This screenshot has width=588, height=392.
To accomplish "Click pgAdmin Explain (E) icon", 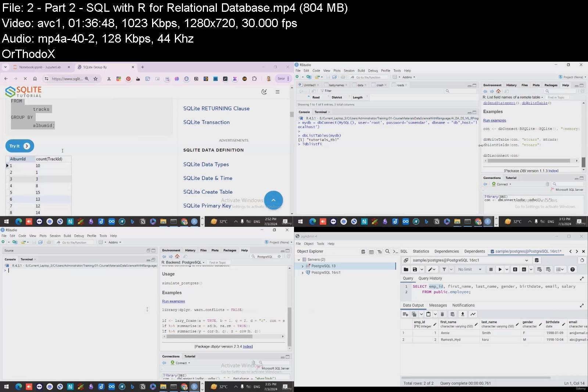I will 515,269.
